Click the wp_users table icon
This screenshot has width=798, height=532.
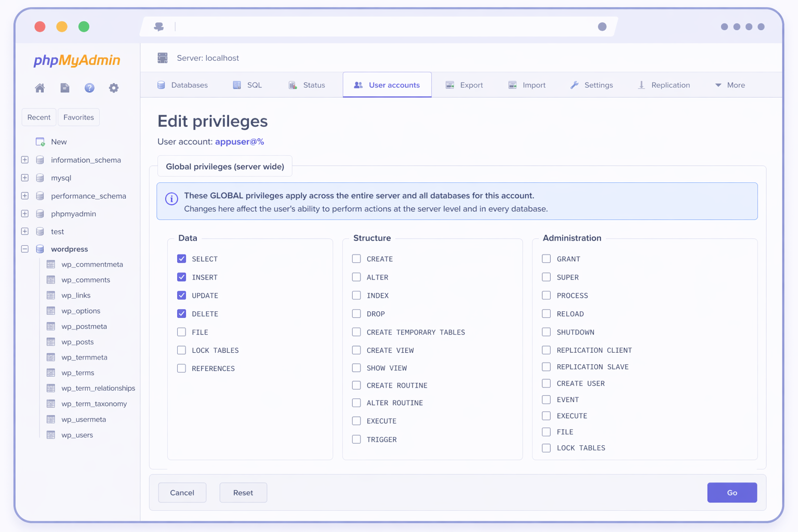[x=50, y=435]
